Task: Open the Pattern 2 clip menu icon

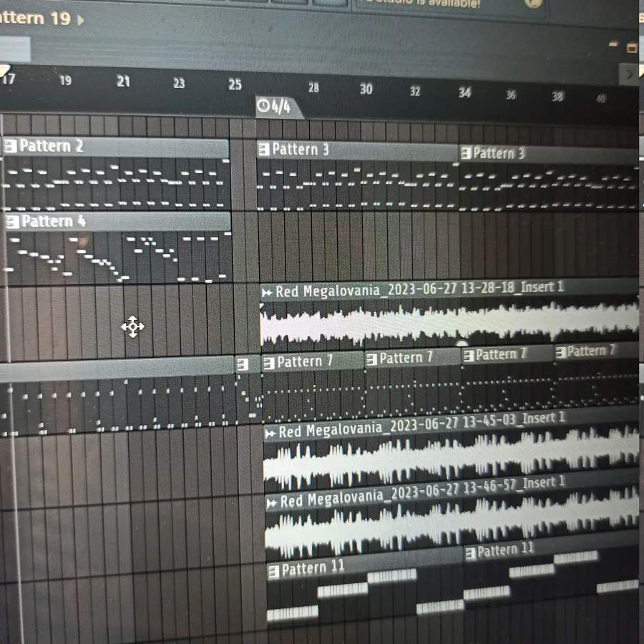Action: coord(10,146)
